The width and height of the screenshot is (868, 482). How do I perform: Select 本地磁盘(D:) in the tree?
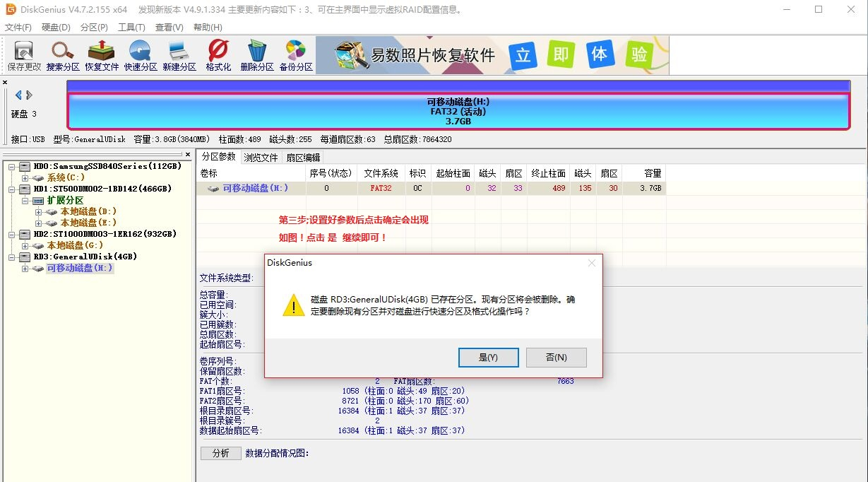click(88, 212)
